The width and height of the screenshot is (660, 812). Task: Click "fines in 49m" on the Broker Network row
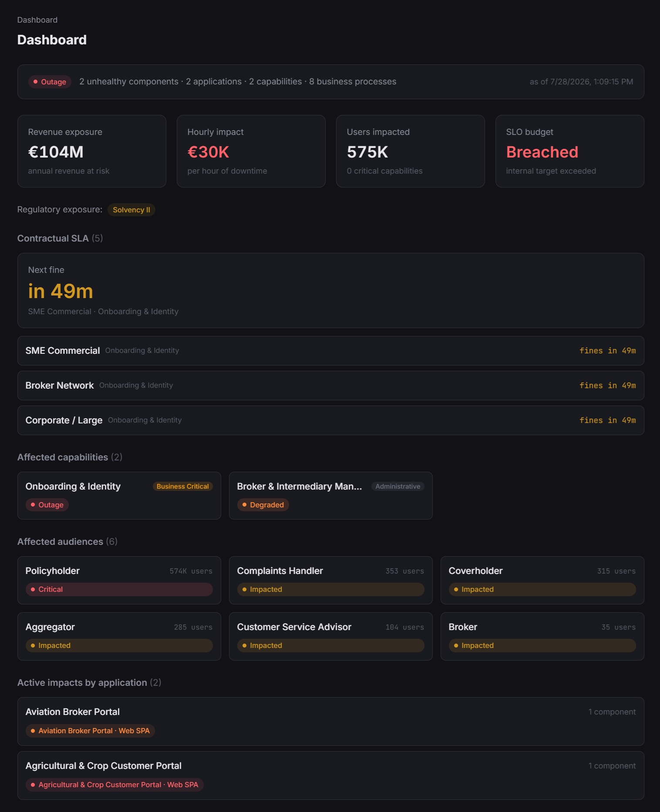(608, 386)
